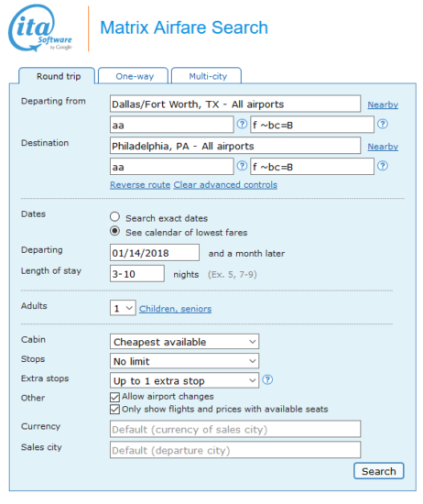Image resolution: width=423 pixels, height=504 pixels.
Task: Open help icon beside departure extension codes
Action: (x=382, y=124)
